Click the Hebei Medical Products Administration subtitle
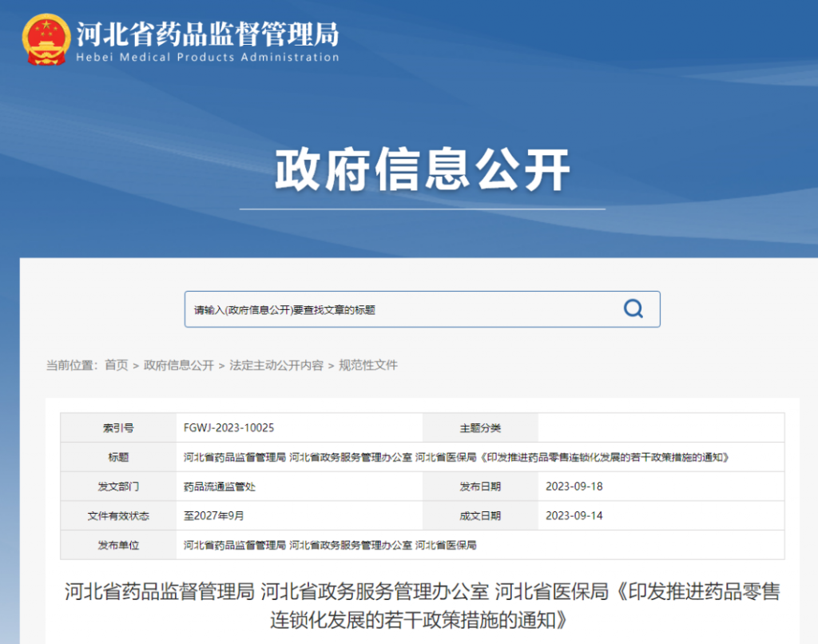 (208, 58)
